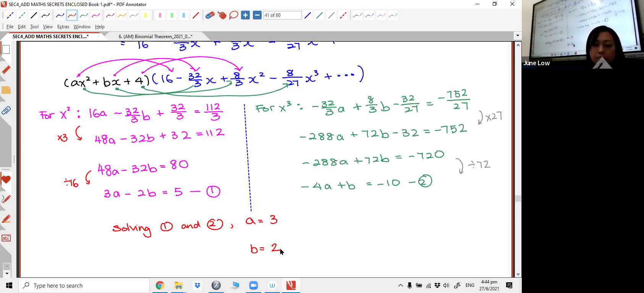Pick the pink highlighter marker
Image resolution: width=644 pixels, height=293 pixels.
(x=160, y=16)
